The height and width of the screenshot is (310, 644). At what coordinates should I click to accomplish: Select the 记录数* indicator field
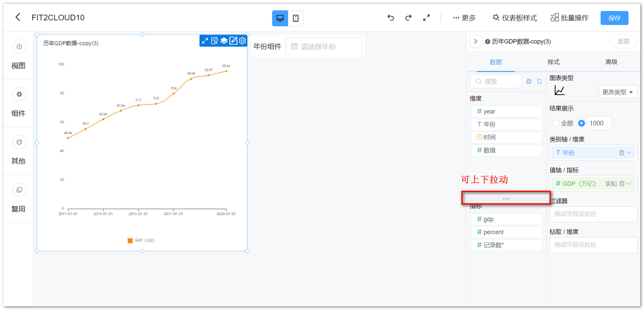click(x=506, y=245)
